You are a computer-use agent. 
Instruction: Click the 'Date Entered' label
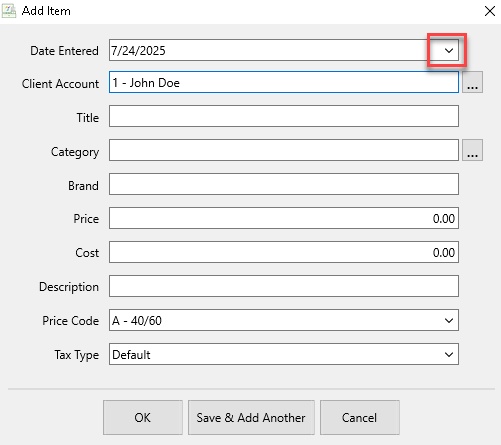click(x=64, y=51)
